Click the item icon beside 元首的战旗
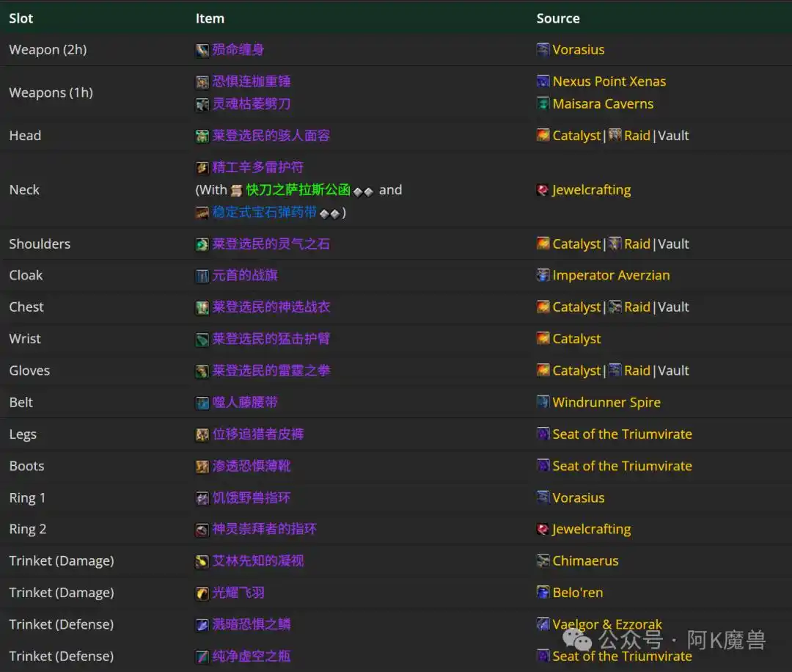The image size is (792, 672). (202, 276)
